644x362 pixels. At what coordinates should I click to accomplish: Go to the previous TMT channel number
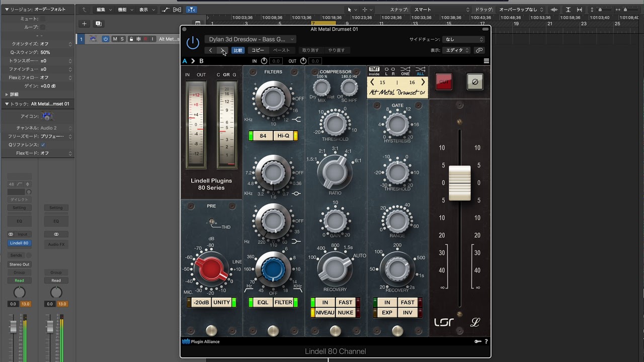pos(372,82)
